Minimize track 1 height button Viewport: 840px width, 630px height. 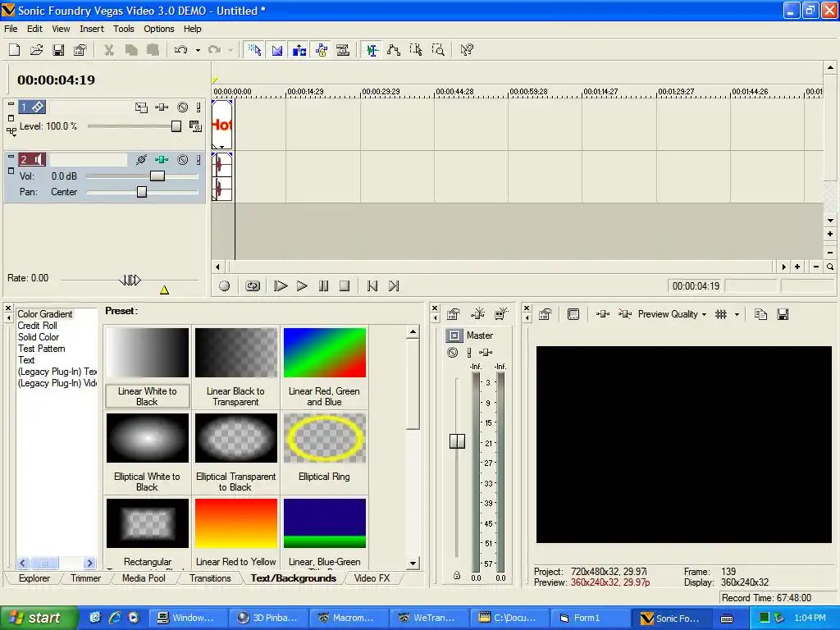(x=11, y=104)
